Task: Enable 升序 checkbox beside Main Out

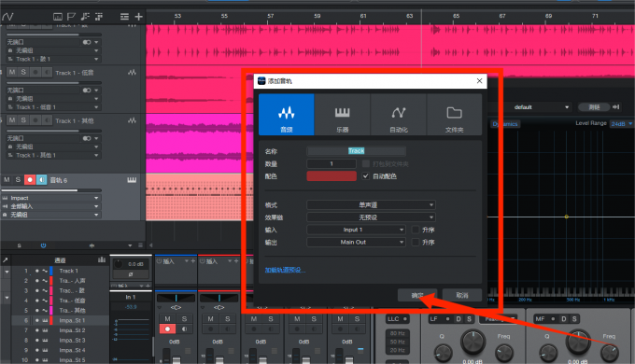Action: click(416, 242)
